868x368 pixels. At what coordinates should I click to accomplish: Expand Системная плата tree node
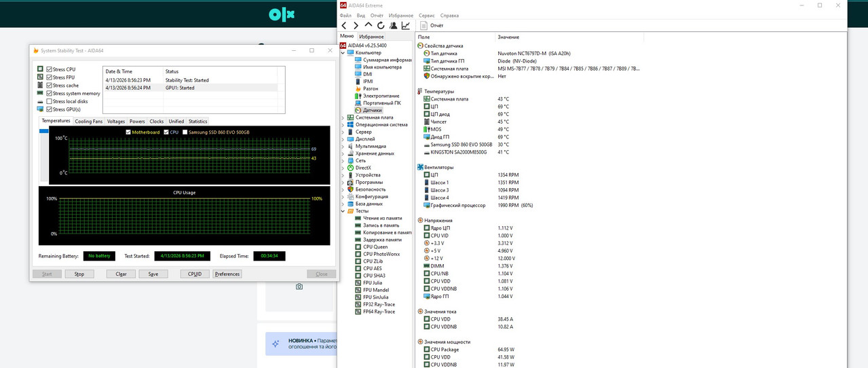[x=343, y=117]
